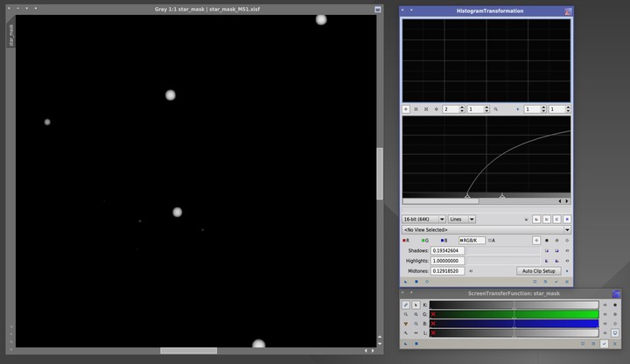Select the G channel in HistogramTransformation
Image resolution: width=630 pixels, height=364 pixels.
[425, 241]
